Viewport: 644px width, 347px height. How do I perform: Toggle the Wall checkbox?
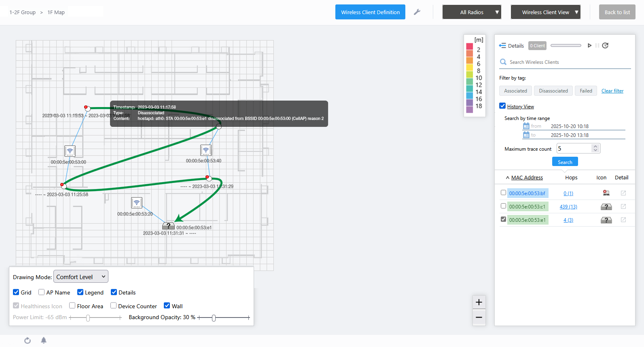[167, 306]
